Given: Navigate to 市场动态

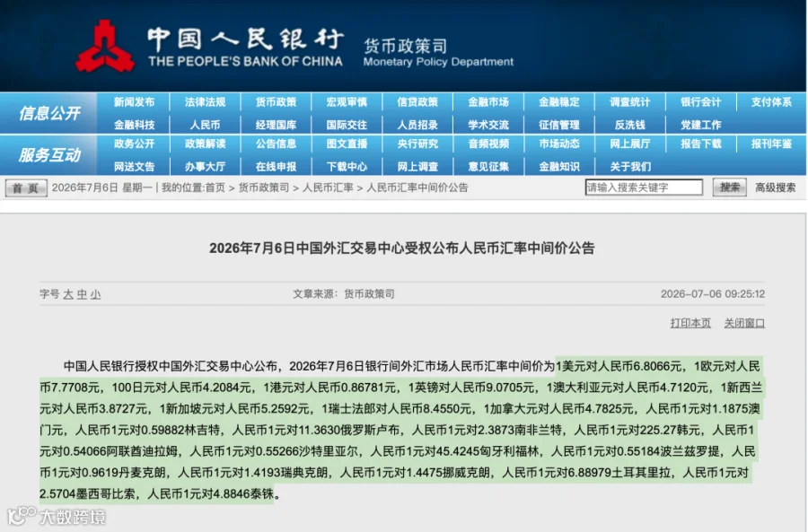Looking at the screenshot, I should [559, 144].
